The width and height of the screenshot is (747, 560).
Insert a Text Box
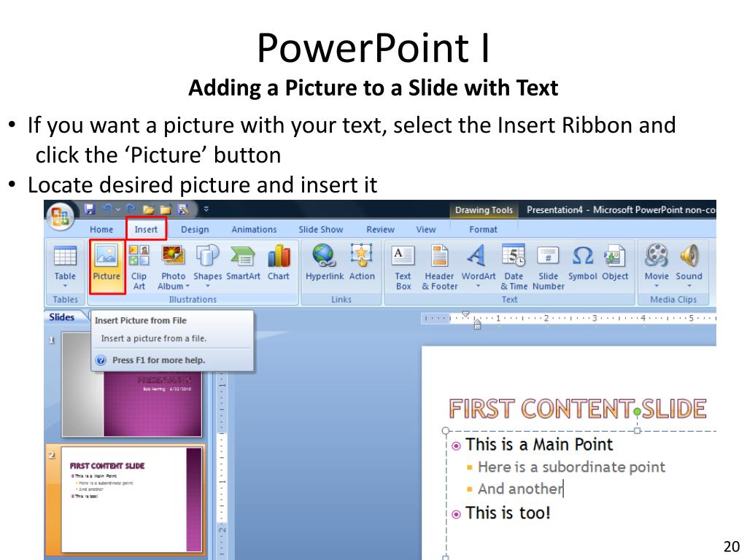click(403, 267)
